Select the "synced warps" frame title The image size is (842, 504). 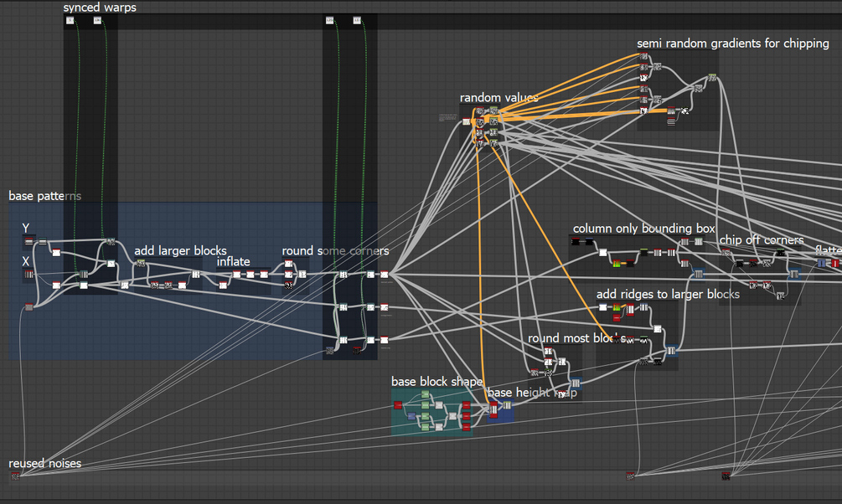(x=100, y=8)
